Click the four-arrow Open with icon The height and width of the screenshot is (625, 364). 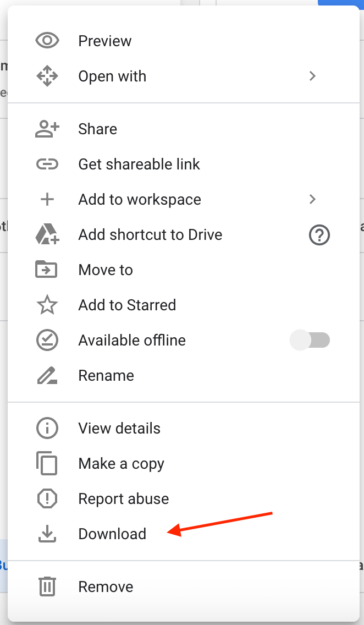47,76
